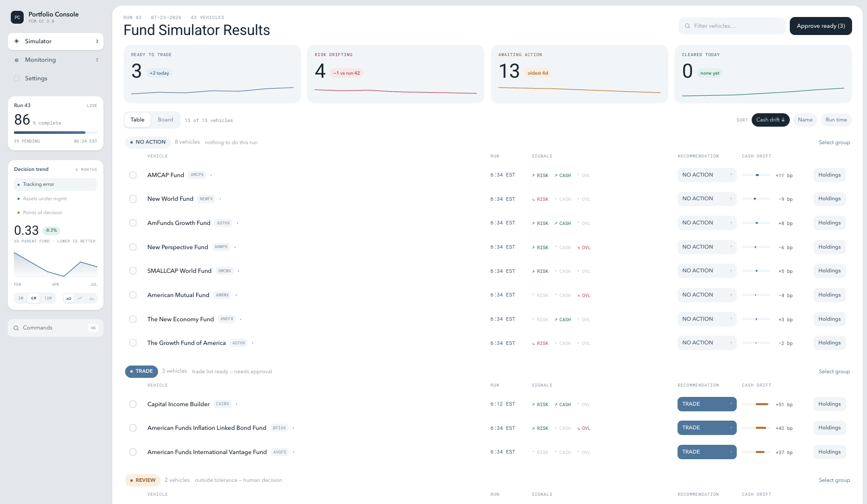Click the NEWFX ticker badge
Screen dimensions: 867x504
[x=206, y=199]
